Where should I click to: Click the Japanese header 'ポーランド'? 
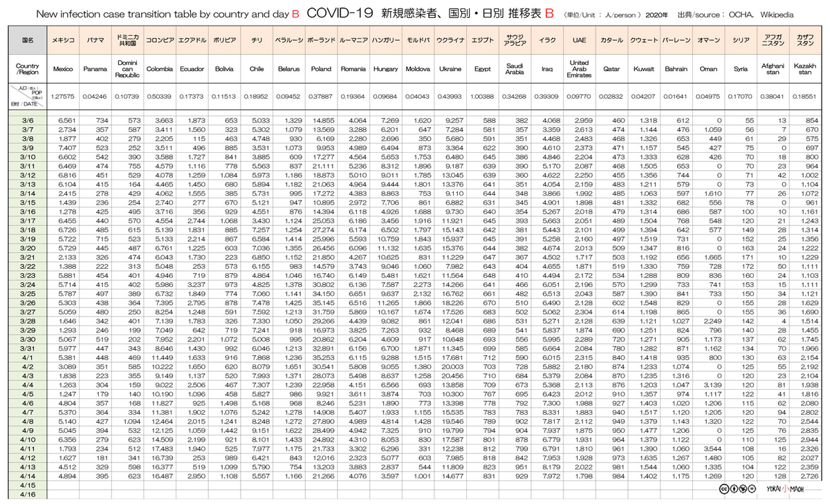[321, 41]
